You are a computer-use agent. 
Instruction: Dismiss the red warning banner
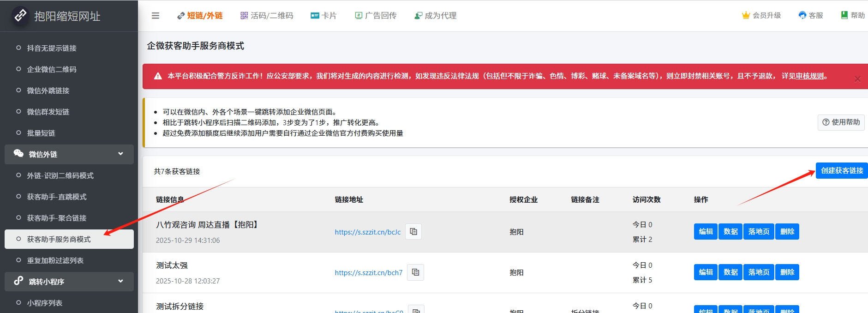[x=857, y=79]
